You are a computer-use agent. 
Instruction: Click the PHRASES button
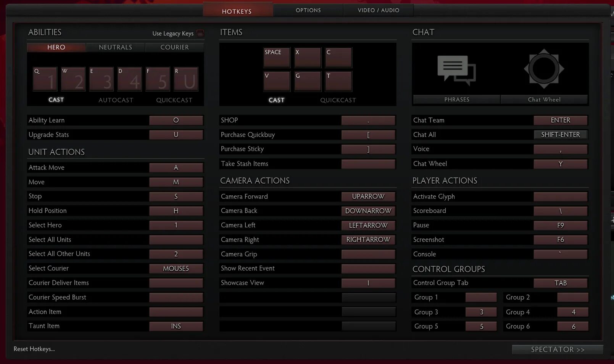[457, 100]
